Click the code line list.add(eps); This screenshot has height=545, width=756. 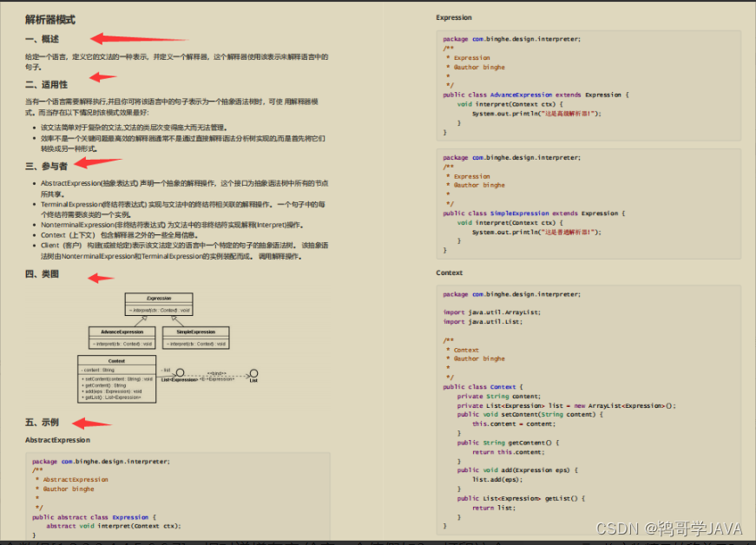497,480
